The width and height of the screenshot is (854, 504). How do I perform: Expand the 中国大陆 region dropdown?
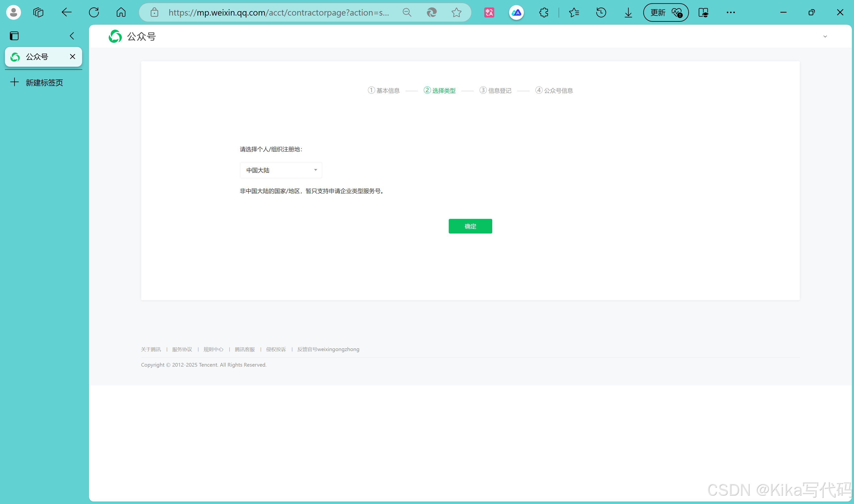[281, 170]
